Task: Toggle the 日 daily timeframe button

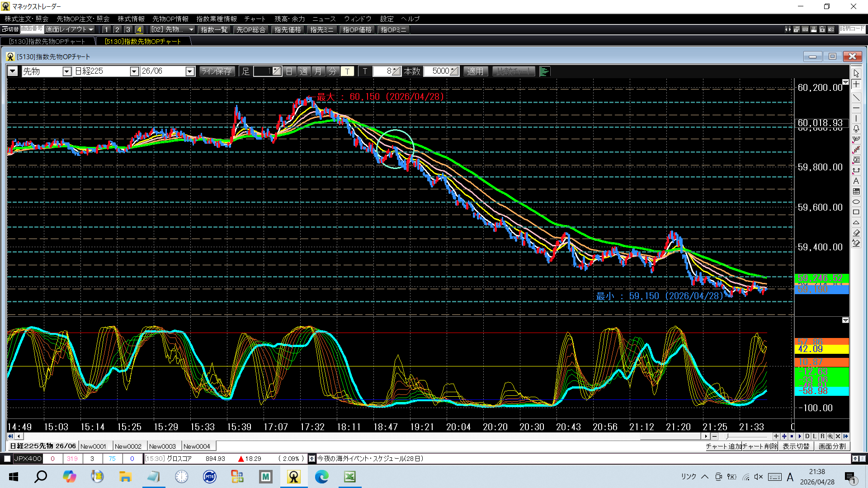Action: pyautogui.click(x=289, y=71)
